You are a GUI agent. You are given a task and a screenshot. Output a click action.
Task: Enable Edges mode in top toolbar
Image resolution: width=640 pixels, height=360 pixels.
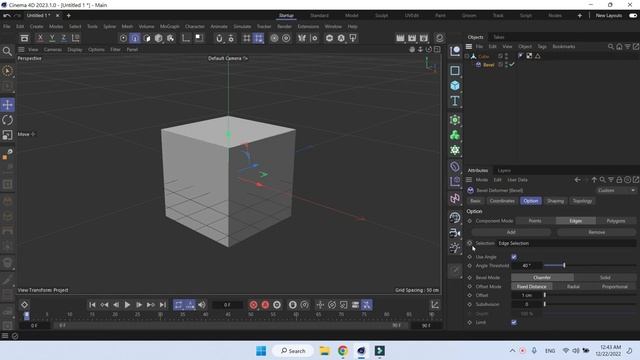[135, 38]
